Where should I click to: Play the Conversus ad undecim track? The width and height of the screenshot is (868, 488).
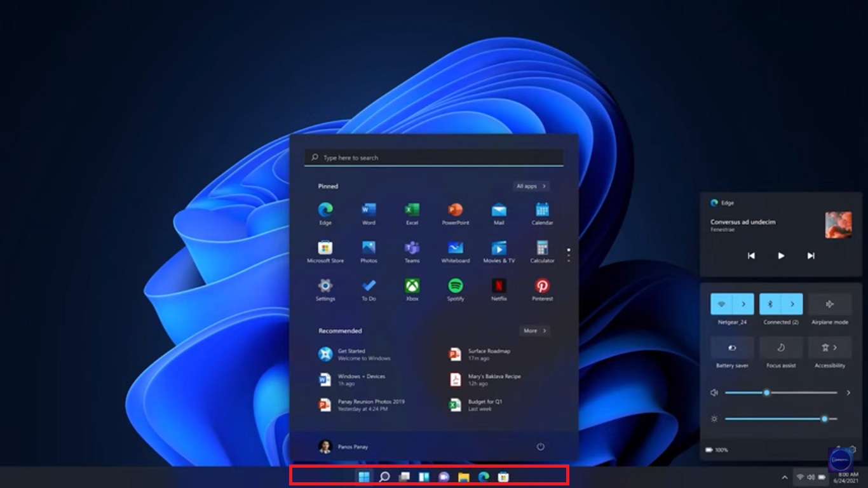[781, 255]
